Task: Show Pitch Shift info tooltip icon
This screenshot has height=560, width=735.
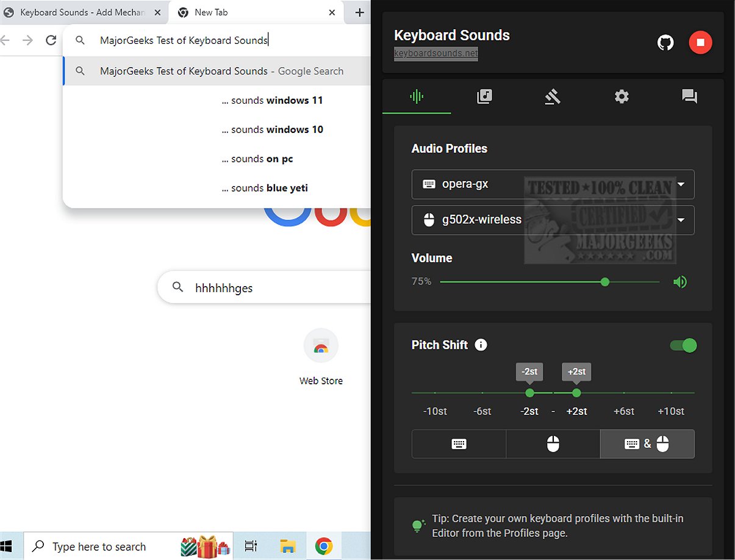Action: pos(481,345)
